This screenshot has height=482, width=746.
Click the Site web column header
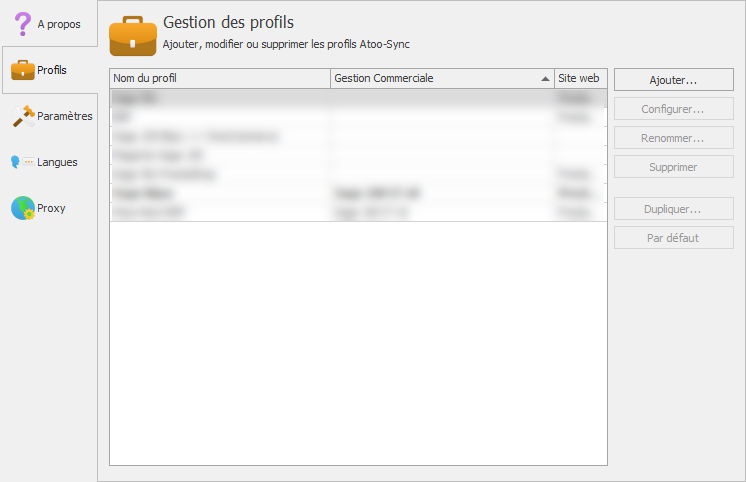(x=580, y=78)
